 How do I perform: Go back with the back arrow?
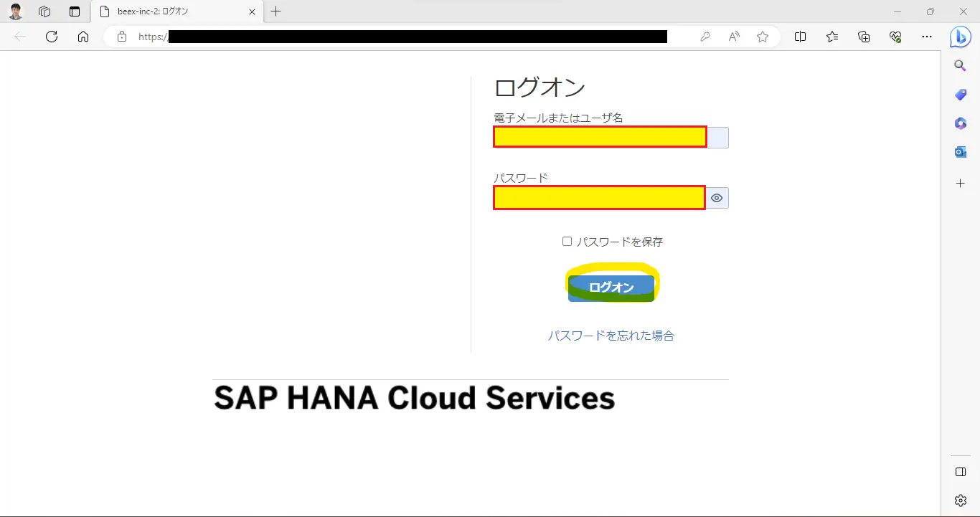(20, 37)
